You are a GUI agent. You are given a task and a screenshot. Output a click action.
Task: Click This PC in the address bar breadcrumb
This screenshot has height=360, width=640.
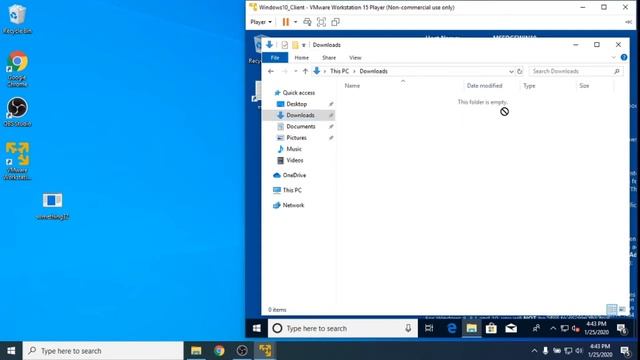(340, 71)
